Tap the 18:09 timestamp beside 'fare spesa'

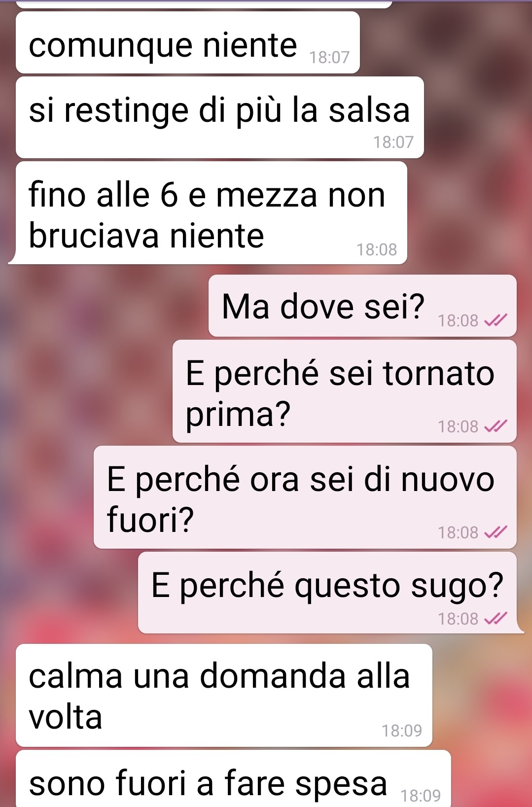[421, 795]
